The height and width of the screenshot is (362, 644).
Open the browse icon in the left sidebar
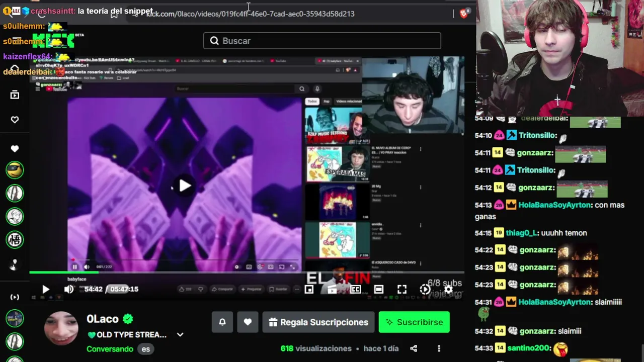click(15, 95)
